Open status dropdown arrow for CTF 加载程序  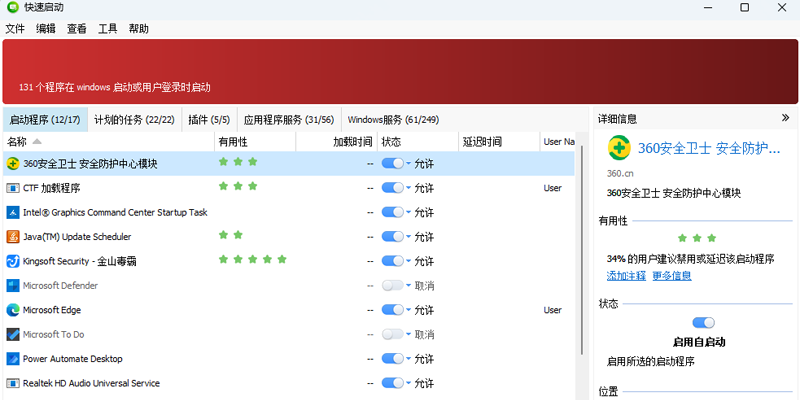409,188
